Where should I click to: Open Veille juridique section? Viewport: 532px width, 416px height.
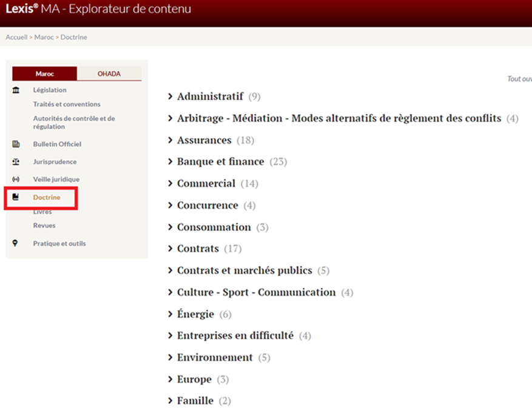(56, 179)
